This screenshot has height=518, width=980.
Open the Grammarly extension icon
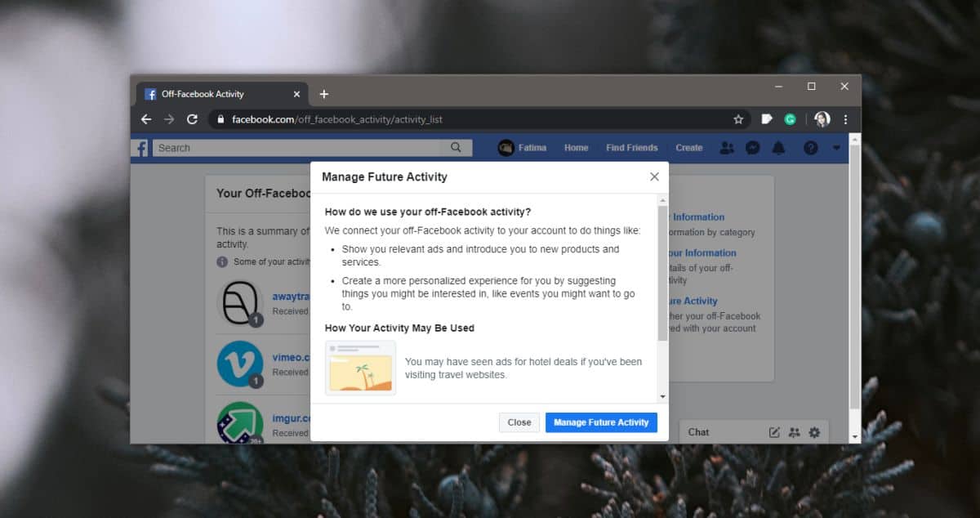coord(791,119)
